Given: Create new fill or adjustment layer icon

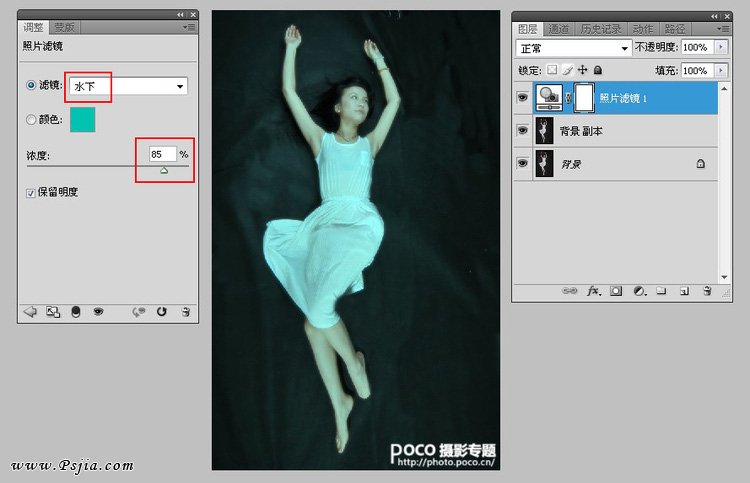Looking at the screenshot, I should point(639,291).
